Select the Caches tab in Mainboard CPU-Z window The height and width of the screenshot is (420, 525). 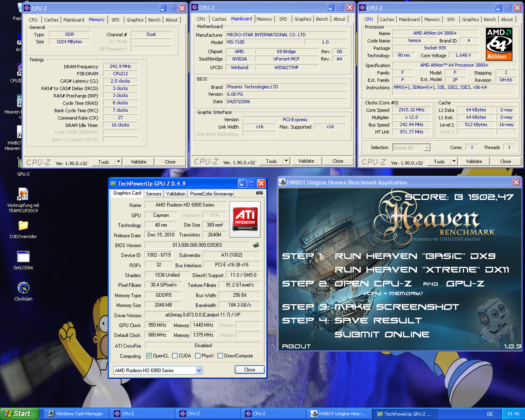coord(219,19)
